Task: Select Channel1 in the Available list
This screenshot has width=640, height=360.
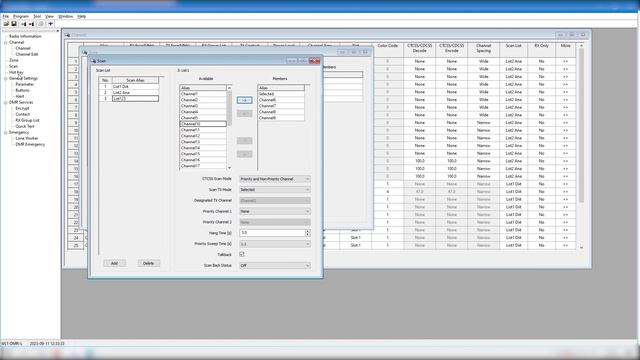Action: coord(203,94)
